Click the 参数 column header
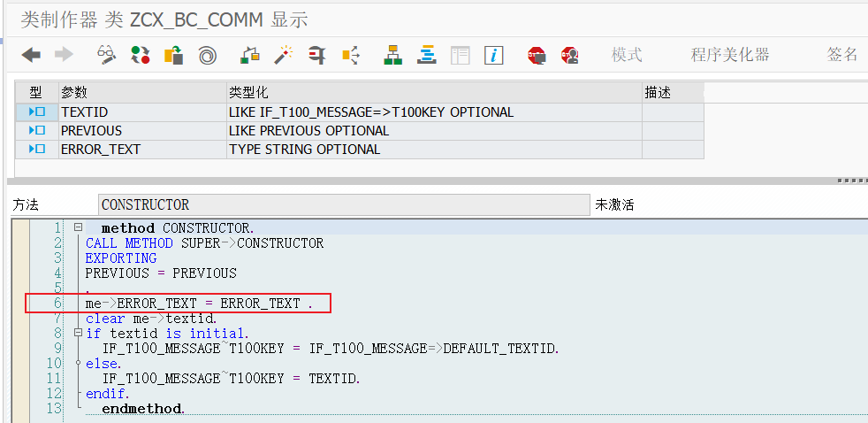This screenshot has width=868, height=423. coord(143,93)
